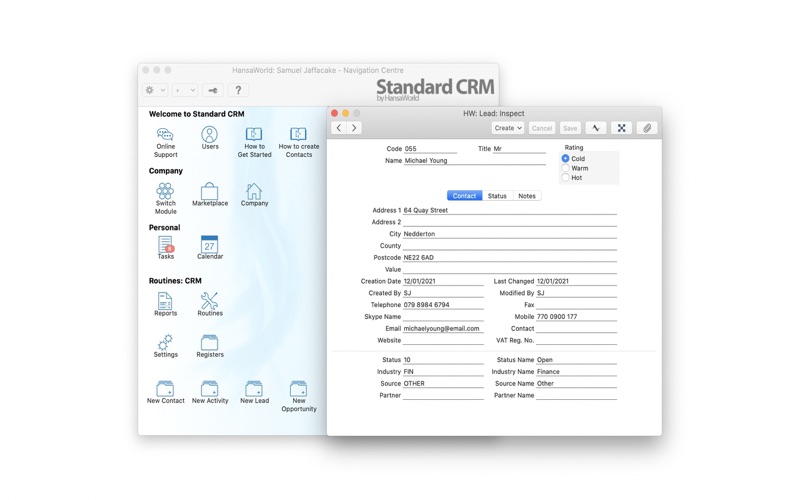Click the key icon in Navigation Centre toolbar

pyautogui.click(x=213, y=90)
